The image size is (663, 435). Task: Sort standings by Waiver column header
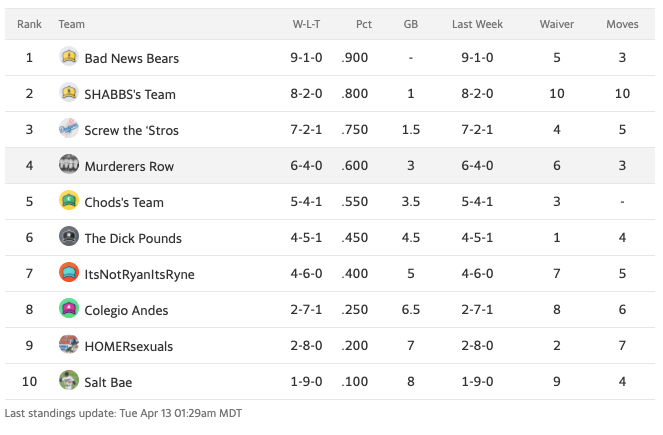click(556, 23)
